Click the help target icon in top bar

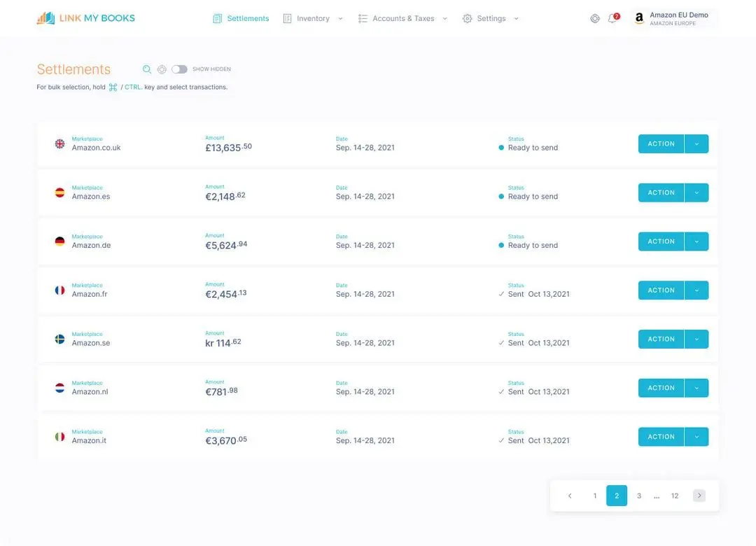point(594,17)
